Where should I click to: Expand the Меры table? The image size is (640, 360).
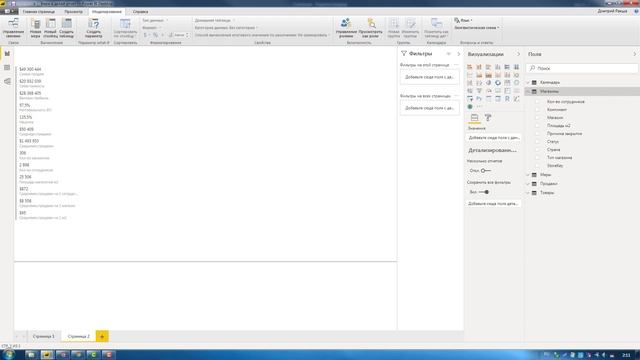tap(529, 175)
